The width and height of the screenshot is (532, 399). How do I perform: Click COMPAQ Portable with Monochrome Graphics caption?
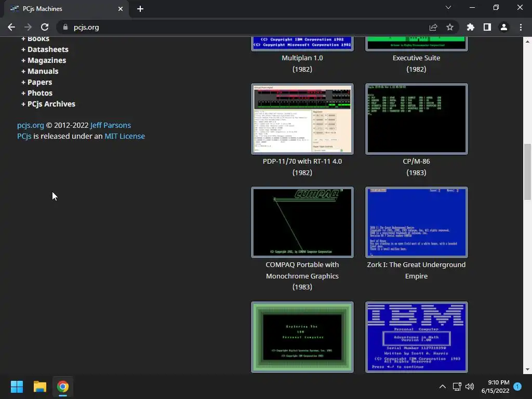[302, 270]
